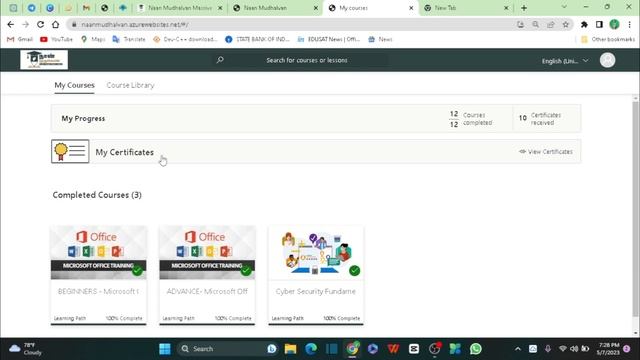
Task: Open Chrome side panel icon
Action: pyautogui.click(x=599, y=24)
